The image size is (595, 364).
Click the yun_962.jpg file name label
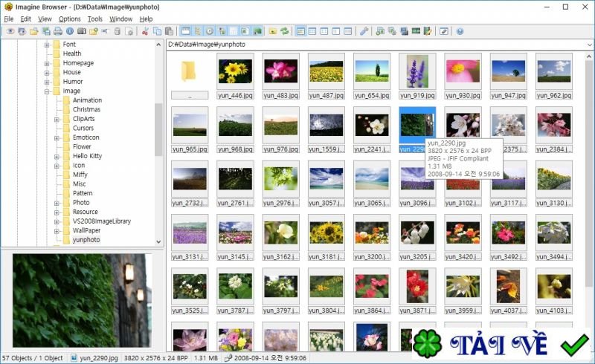tap(554, 96)
